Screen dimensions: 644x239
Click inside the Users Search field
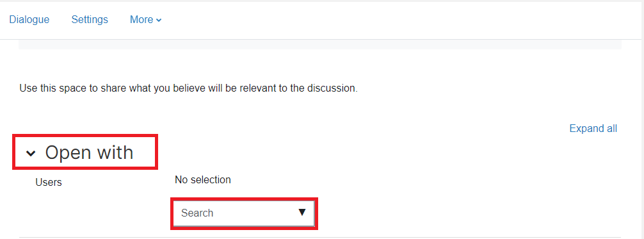244,213
